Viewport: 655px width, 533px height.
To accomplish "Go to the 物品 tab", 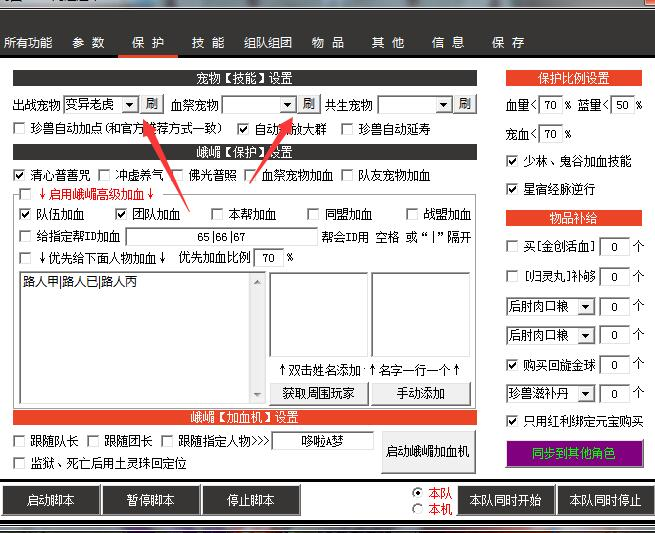I will (328, 43).
